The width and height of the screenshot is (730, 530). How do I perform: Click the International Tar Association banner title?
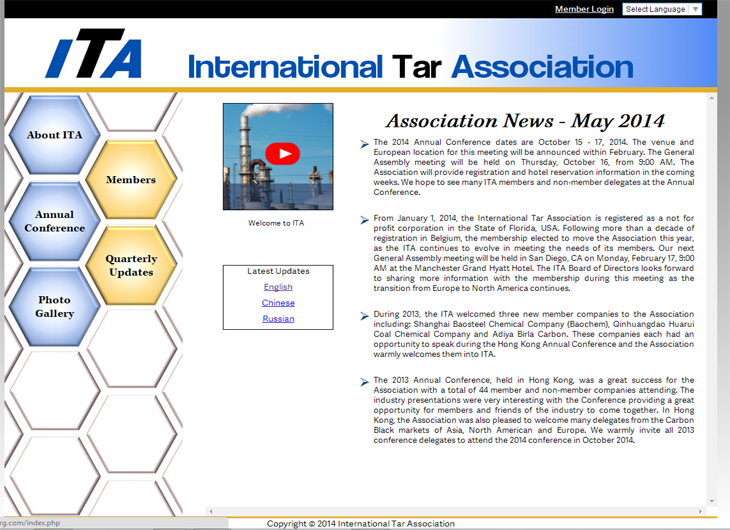click(396, 67)
